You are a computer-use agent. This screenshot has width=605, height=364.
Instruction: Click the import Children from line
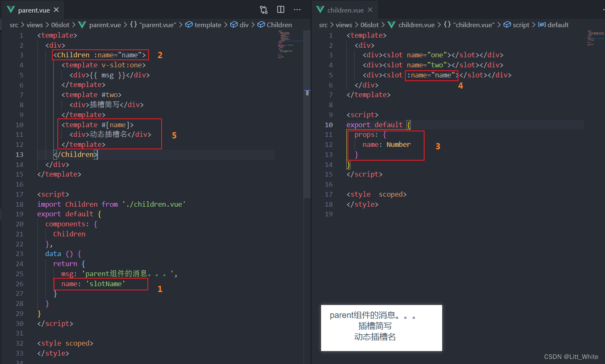click(111, 204)
